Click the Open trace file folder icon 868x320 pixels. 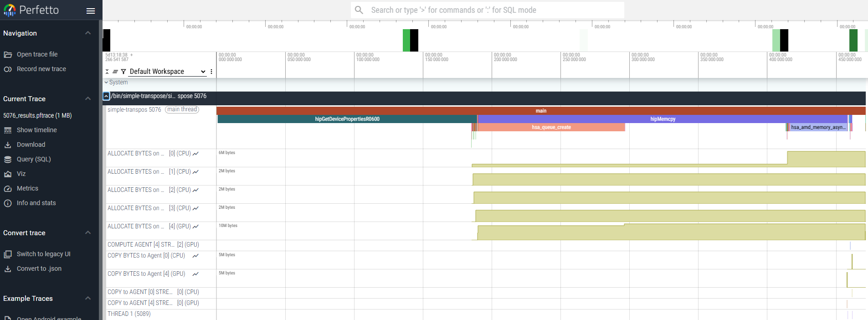coord(8,55)
